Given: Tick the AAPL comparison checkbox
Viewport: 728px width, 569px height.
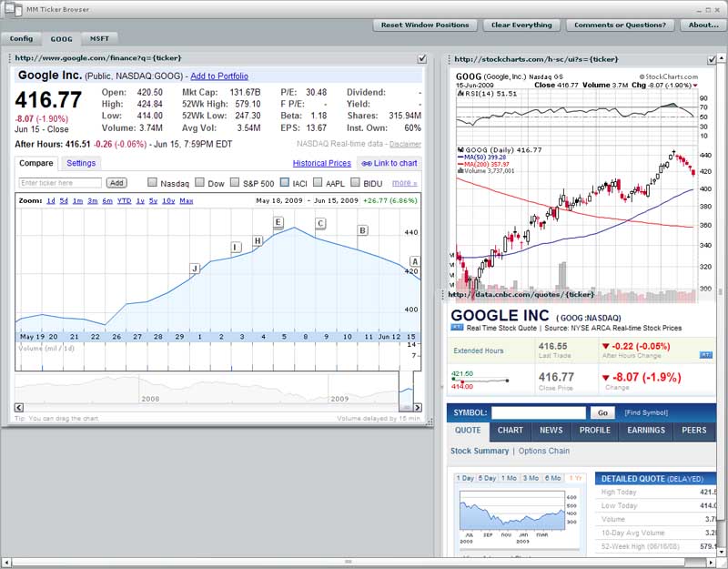Looking at the screenshot, I should pyautogui.click(x=318, y=183).
